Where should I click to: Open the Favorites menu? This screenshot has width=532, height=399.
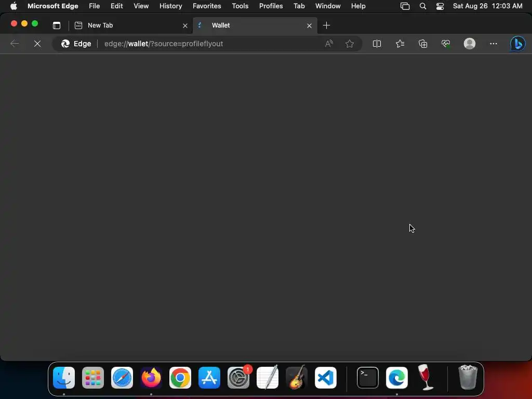(x=207, y=6)
